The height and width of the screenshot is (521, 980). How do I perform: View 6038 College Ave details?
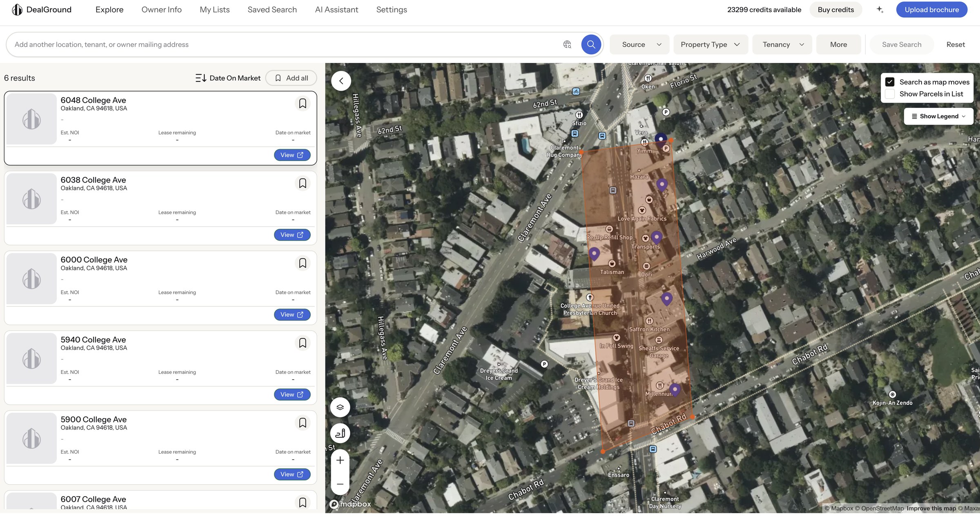pyautogui.click(x=292, y=235)
